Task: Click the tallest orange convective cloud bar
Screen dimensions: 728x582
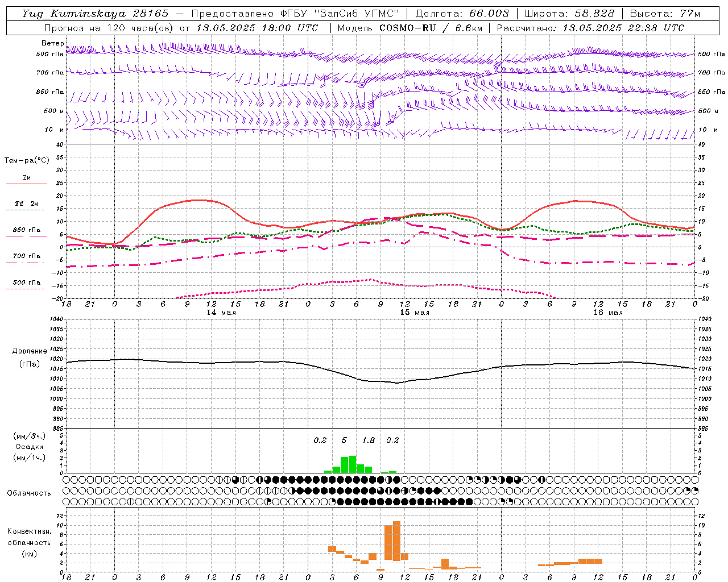Action: [x=396, y=541]
